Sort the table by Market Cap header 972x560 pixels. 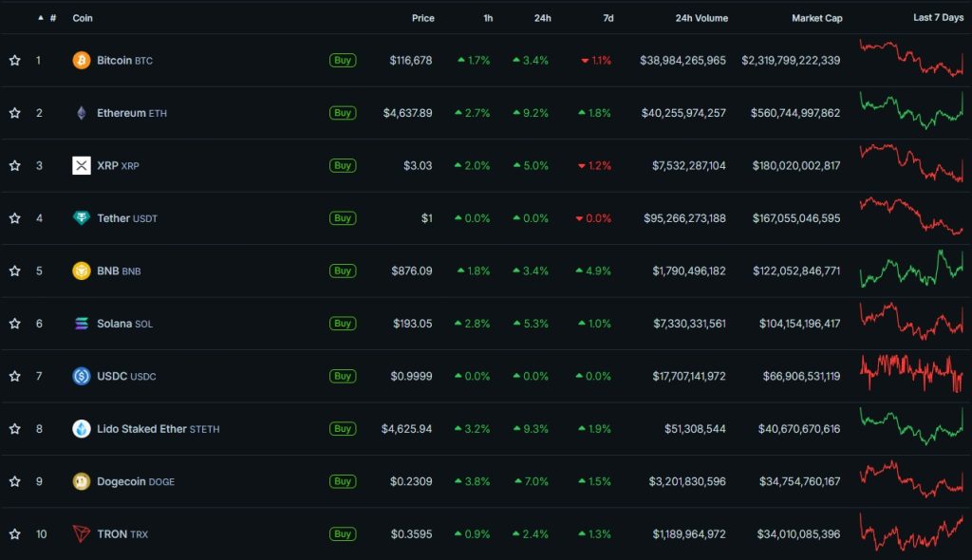[817, 17]
